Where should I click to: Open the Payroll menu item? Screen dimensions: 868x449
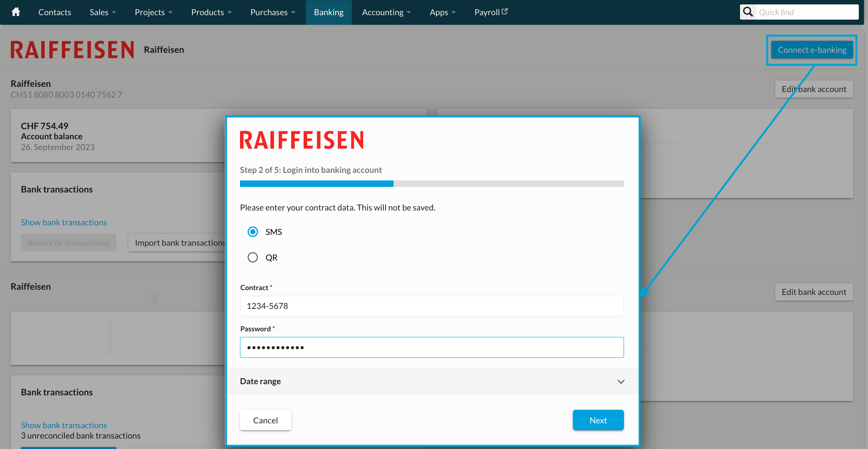(491, 12)
